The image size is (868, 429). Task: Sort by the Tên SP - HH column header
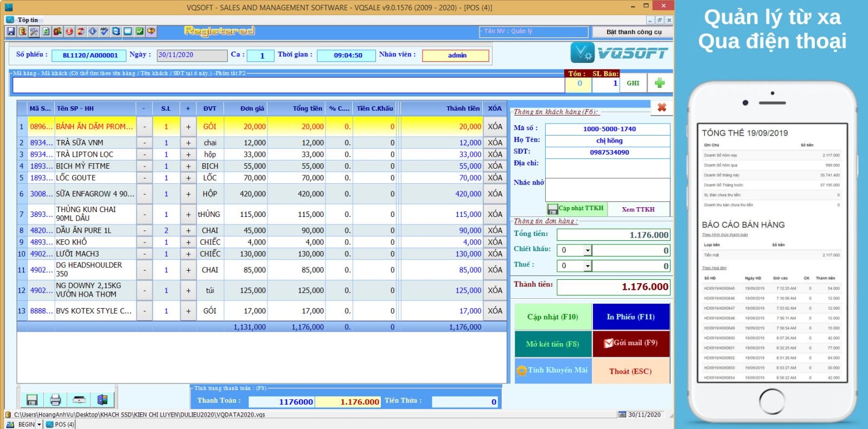click(95, 108)
